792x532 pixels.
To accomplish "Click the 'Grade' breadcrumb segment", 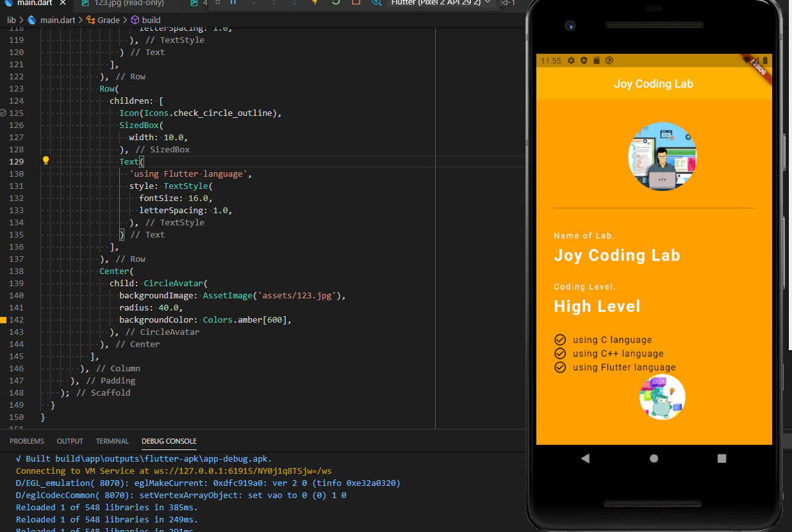I will coord(108,20).
